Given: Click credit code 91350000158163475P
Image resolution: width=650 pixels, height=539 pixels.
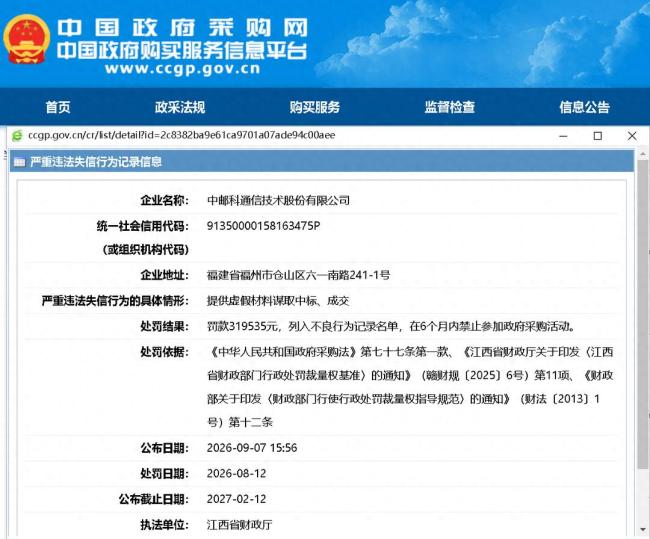Looking at the screenshot, I should coord(263,226).
